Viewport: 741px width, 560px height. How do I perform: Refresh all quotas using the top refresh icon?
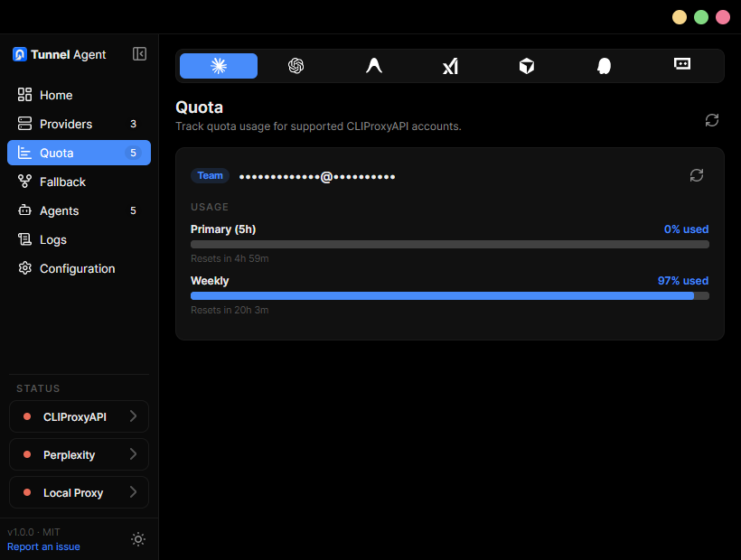coord(712,120)
